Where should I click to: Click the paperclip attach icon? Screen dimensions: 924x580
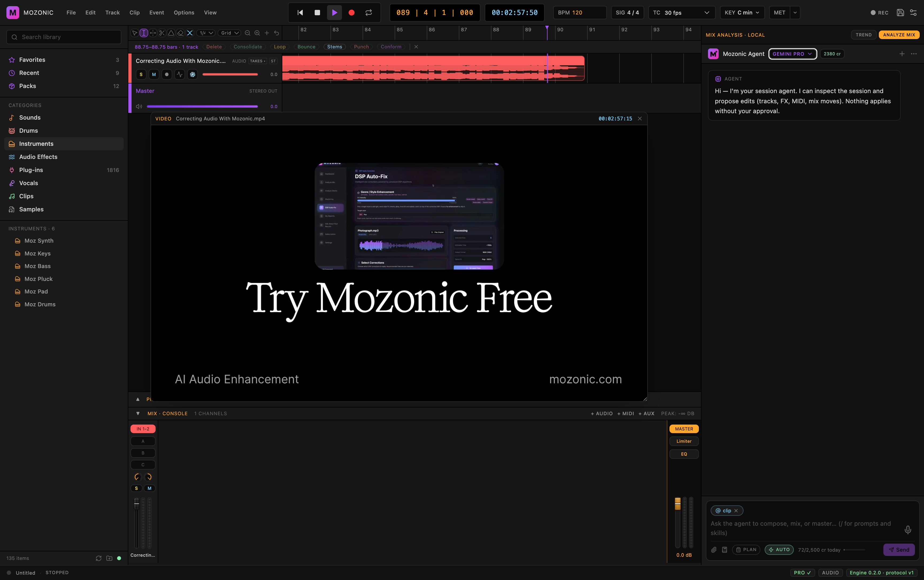tap(714, 550)
